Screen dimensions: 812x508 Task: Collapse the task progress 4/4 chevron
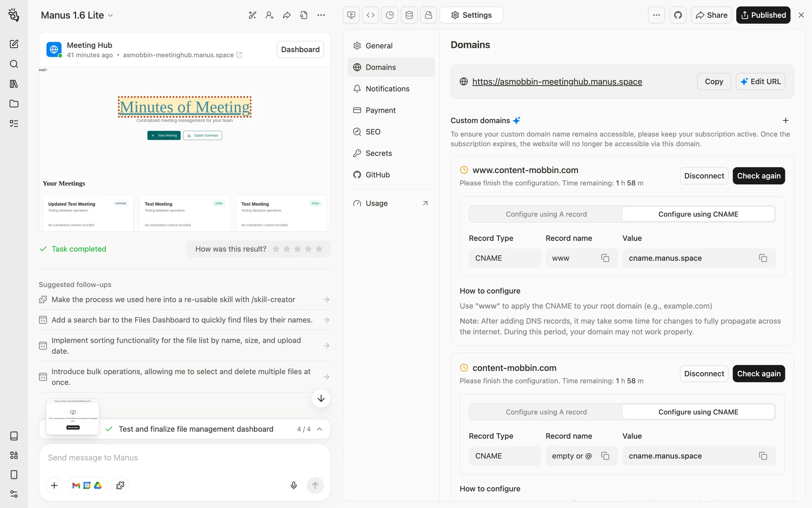coord(320,429)
